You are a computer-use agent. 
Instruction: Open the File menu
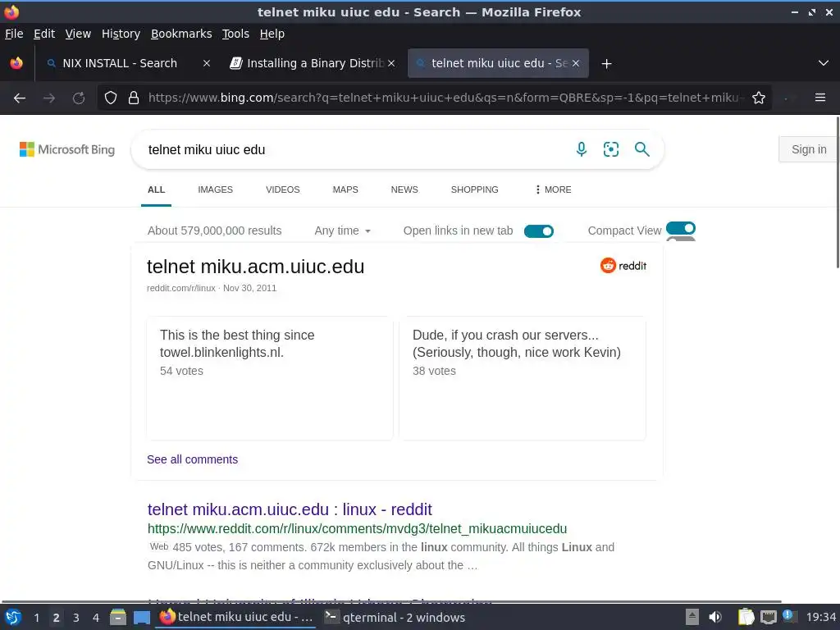14,34
